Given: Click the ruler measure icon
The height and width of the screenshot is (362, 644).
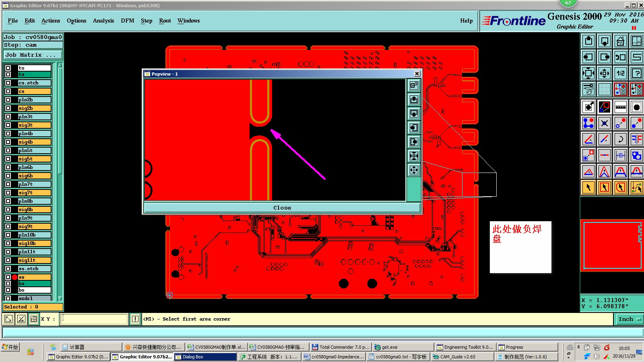Looking at the screenshot, I should pos(621,107).
